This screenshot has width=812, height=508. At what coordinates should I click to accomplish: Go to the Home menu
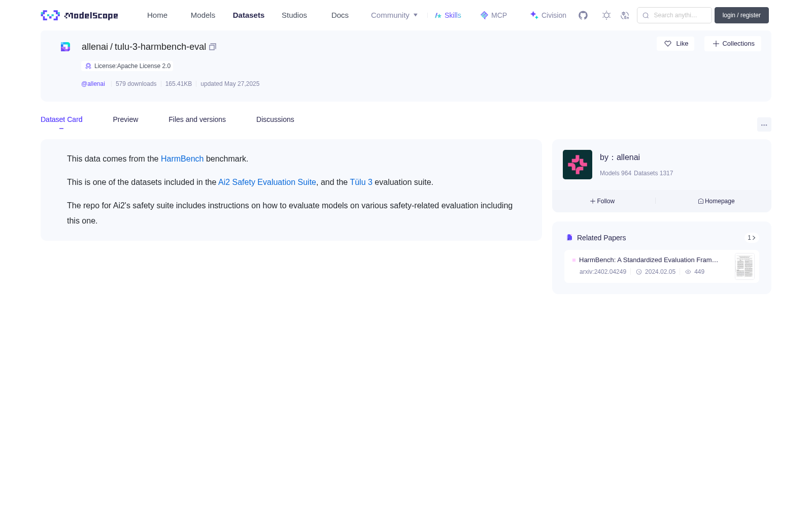coord(157,15)
